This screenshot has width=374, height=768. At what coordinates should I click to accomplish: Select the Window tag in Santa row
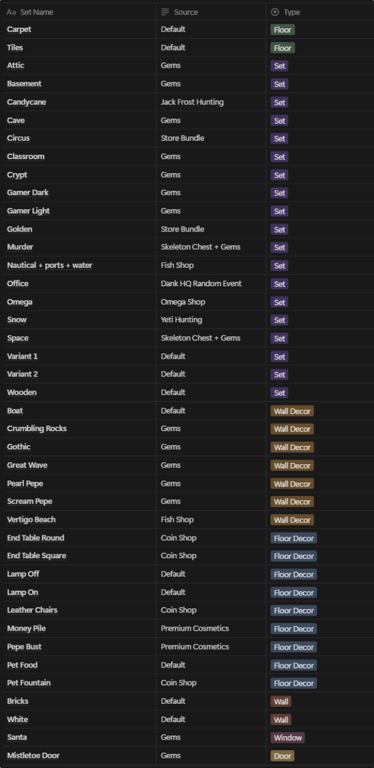288,738
